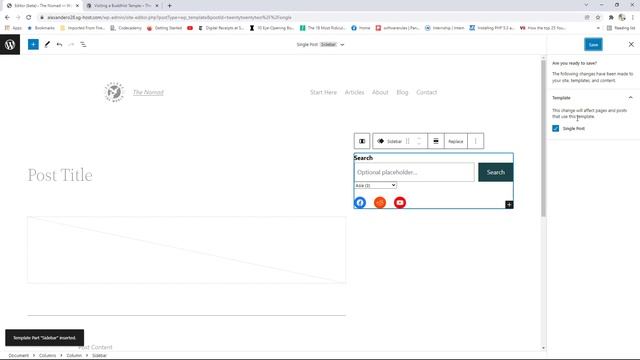Open block options three-dot menu
Screen dimensions: 640x360
click(x=476, y=141)
